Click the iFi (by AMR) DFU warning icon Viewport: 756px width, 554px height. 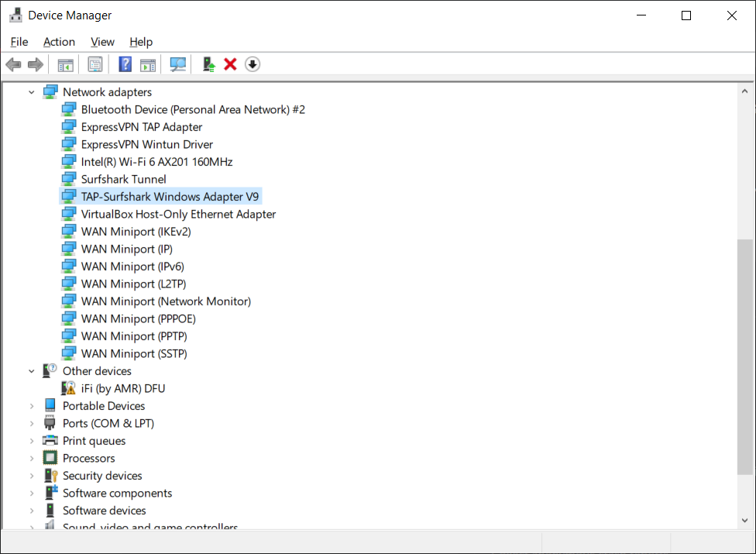click(x=68, y=388)
